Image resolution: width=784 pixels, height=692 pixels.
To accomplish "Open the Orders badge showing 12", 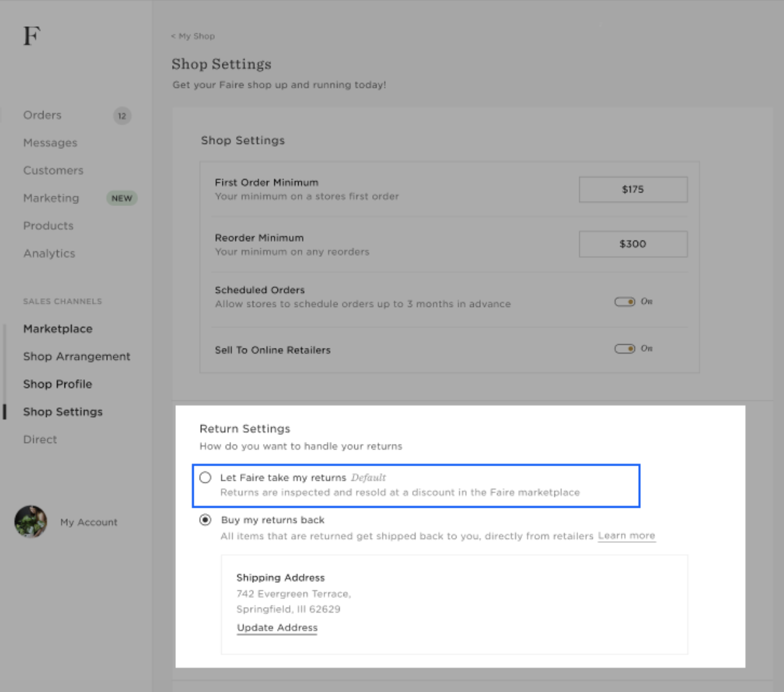I will [122, 116].
